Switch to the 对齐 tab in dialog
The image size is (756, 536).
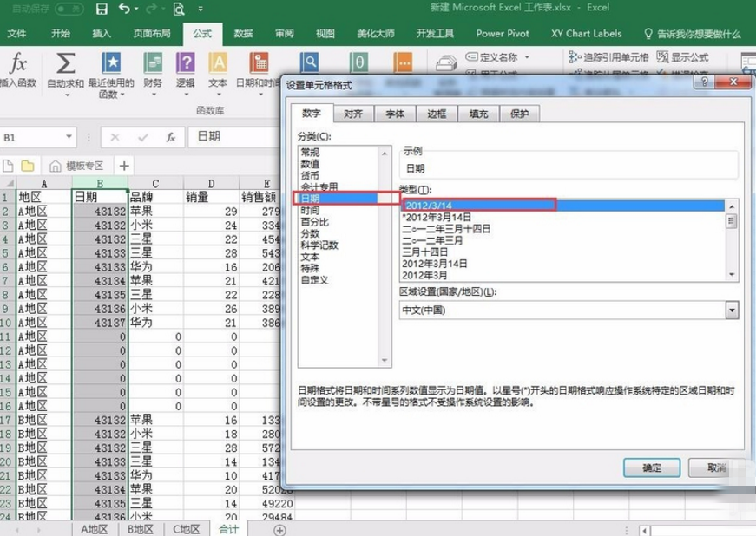pos(353,114)
